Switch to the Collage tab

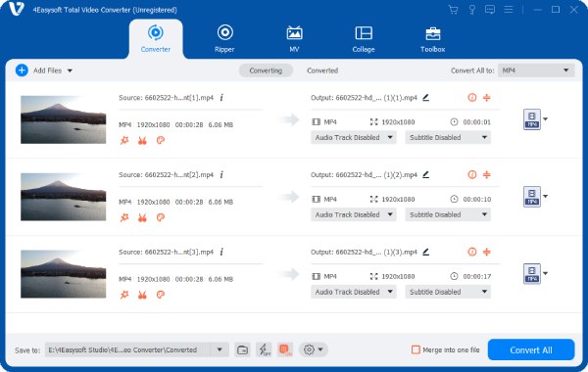(x=364, y=38)
